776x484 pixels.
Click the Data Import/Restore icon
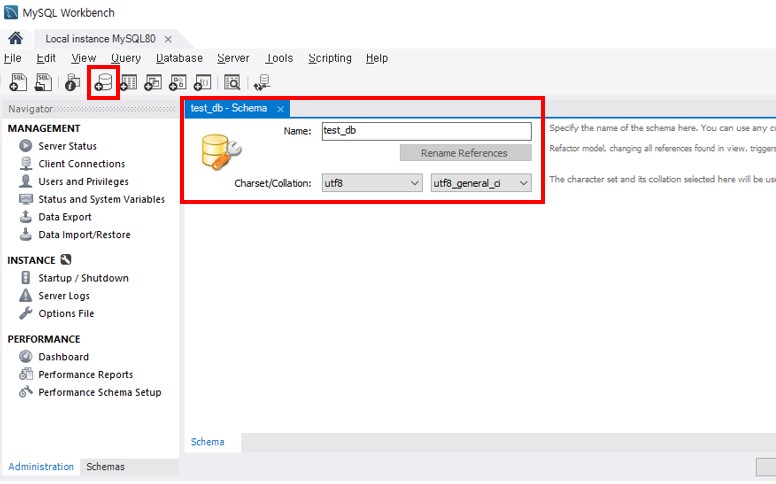26,234
